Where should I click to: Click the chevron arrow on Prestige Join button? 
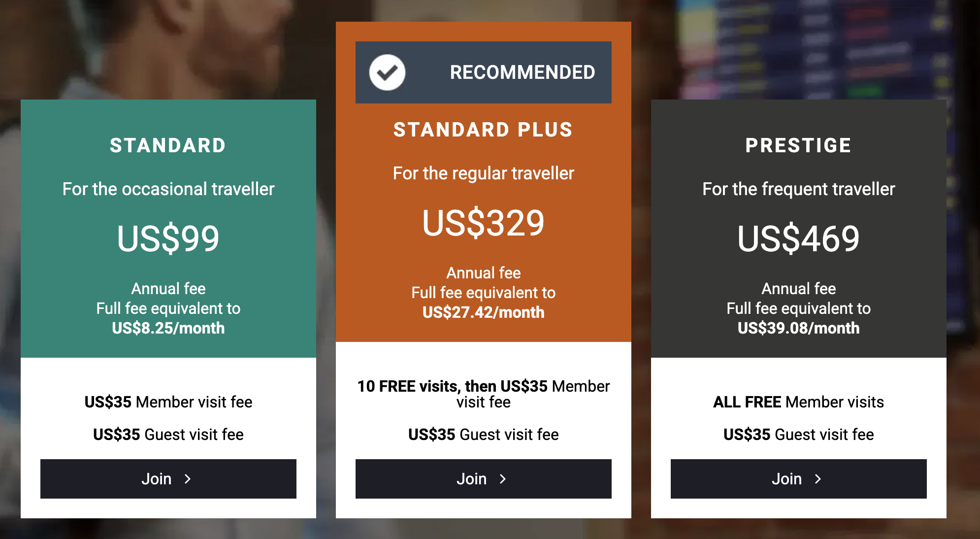click(x=817, y=478)
